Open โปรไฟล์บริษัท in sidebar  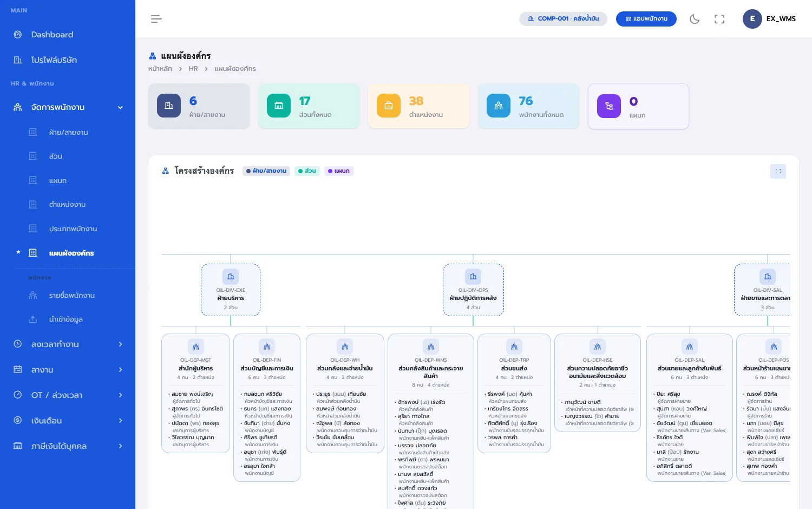(68, 60)
